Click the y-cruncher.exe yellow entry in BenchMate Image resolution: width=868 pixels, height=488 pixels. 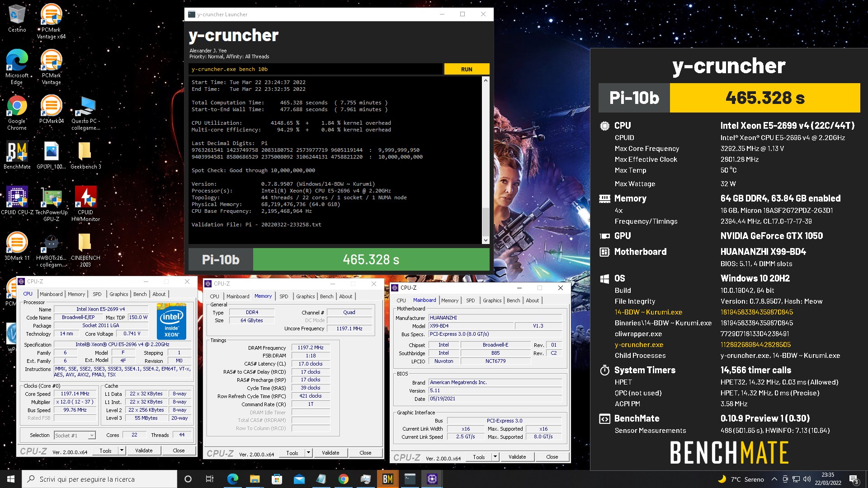[x=639, y=345]
